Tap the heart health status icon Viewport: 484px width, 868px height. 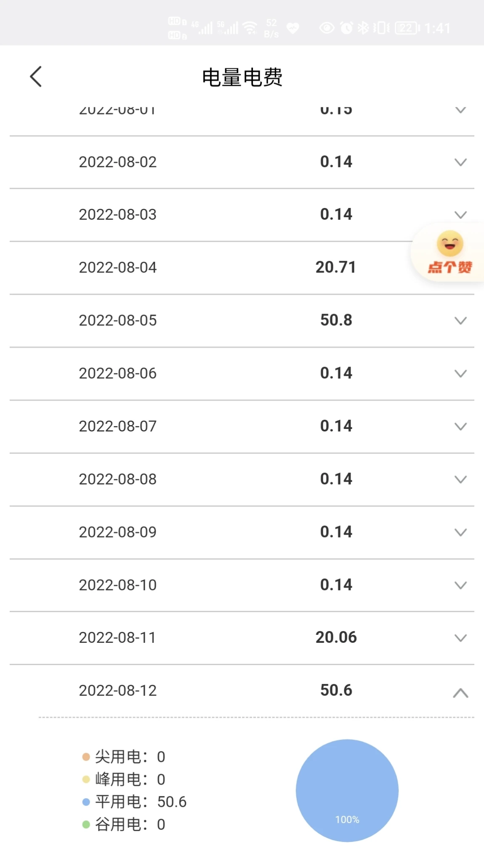pyautogui.click(x=293, y=28)
